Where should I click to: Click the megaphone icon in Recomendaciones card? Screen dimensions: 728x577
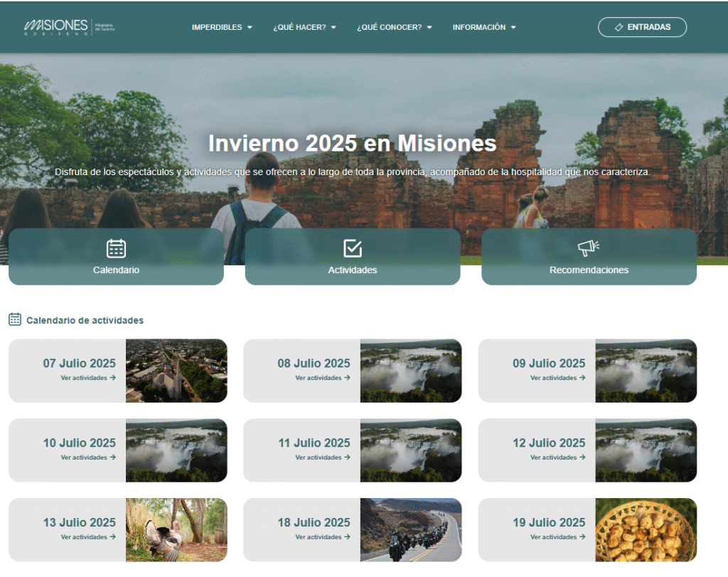(x=588, y=248)
